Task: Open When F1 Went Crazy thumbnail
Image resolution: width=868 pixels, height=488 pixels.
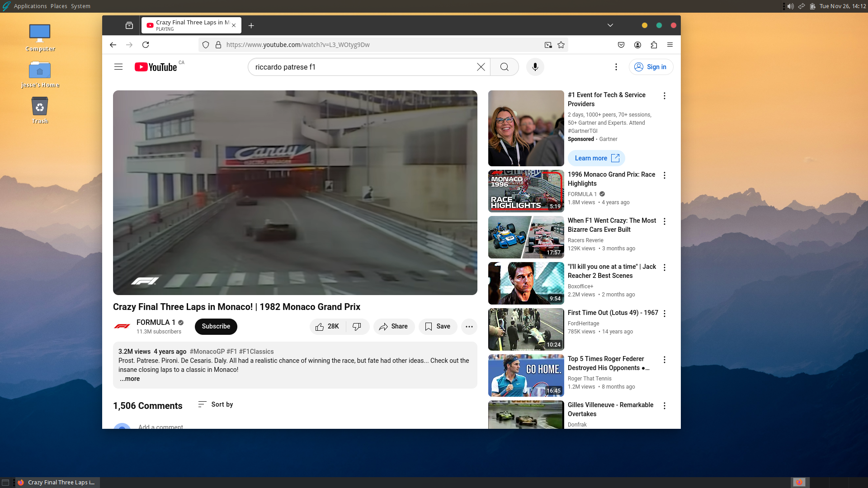Action: (x=526, y=237)
